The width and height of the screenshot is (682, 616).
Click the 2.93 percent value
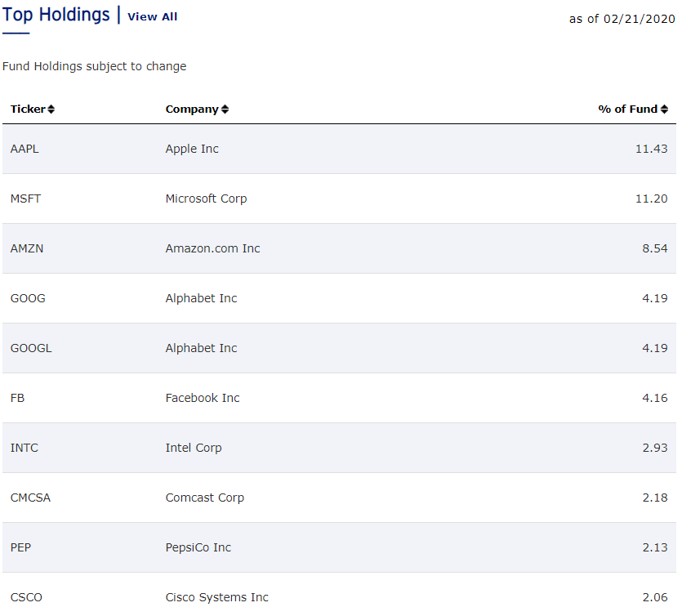click(654, 448)
